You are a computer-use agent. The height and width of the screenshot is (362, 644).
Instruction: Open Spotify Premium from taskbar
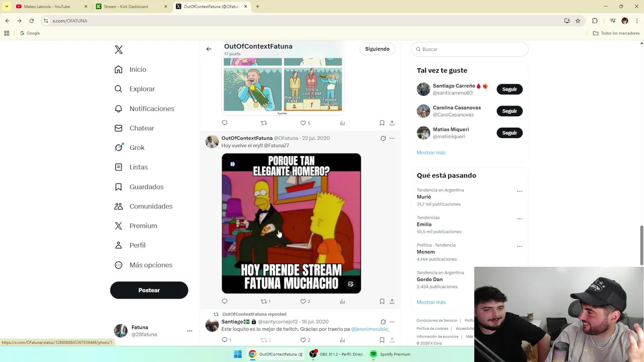[390, 354]
